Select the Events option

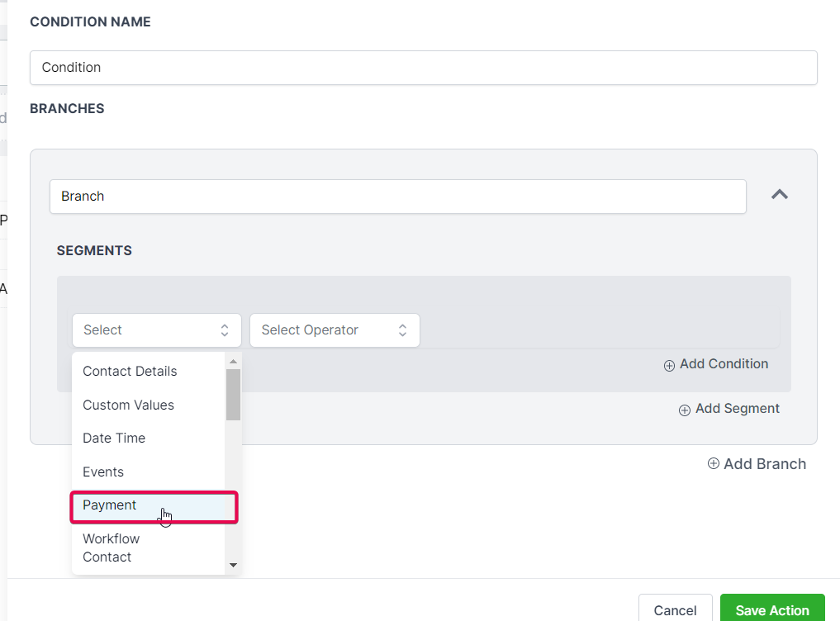[103, 472]
